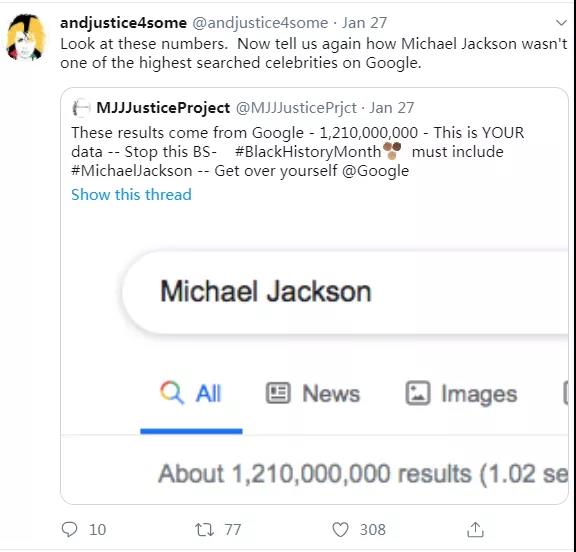The height and width of the screenshot is (552, 576).
Task: Open the Show this thread link
Action: coord(131,194)
